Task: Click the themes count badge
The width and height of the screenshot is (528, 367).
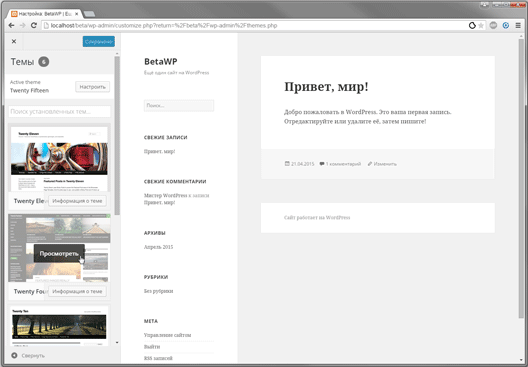Action: (43, 62)
